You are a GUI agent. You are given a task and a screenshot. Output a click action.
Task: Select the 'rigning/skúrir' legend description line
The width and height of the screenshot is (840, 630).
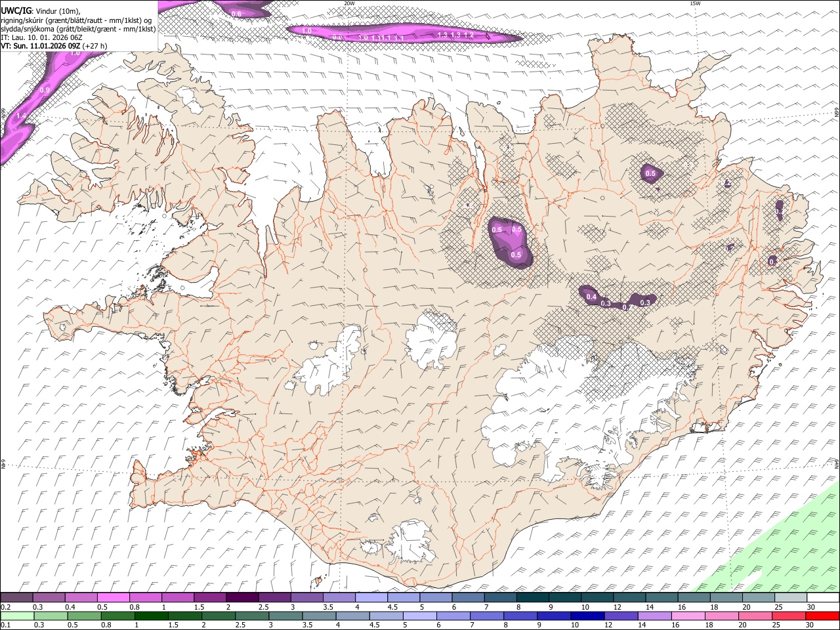(76, 20)
